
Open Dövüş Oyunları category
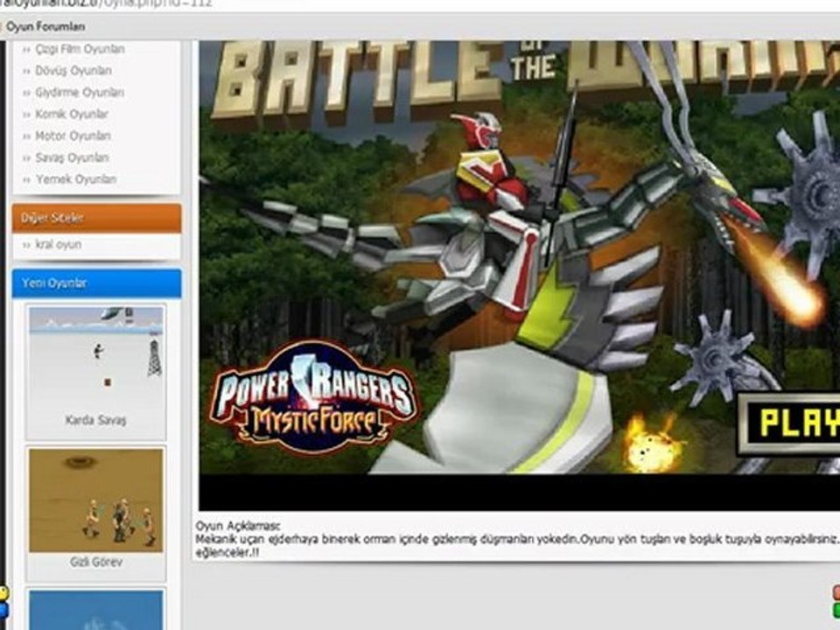[73, 71]
